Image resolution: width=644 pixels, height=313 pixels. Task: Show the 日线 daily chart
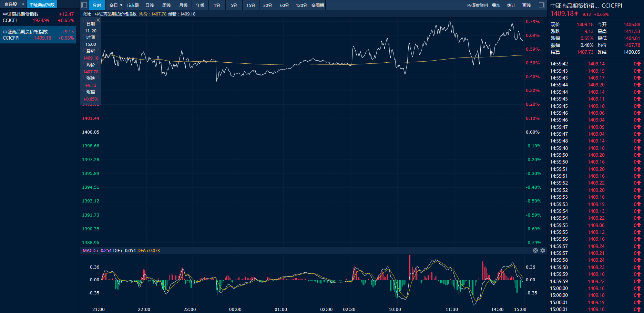(150, 5)
